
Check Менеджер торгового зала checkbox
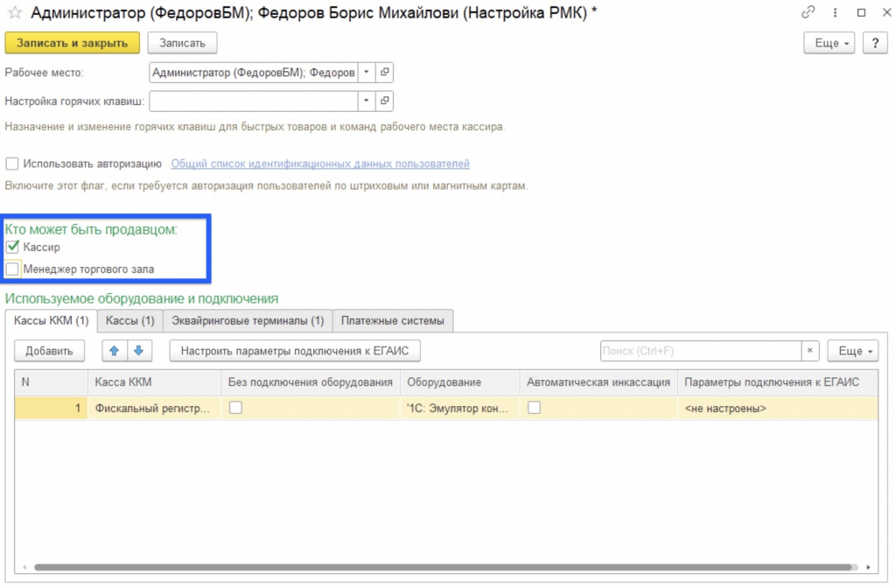tap(12, 269)
